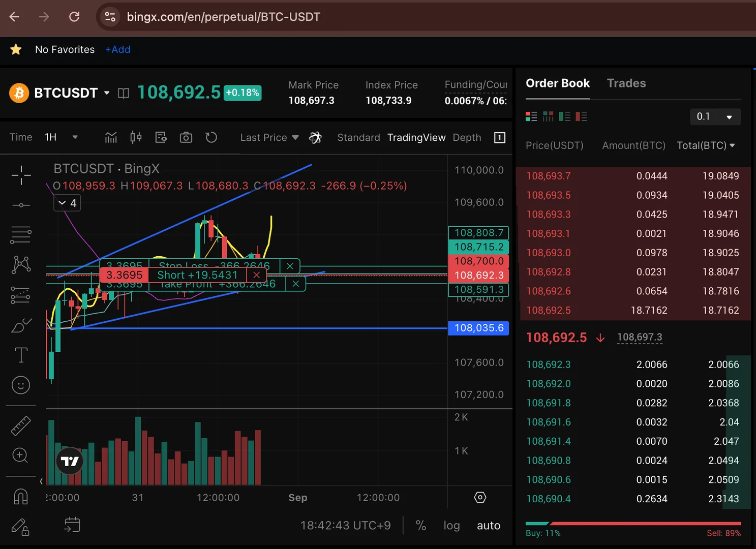Click the favorites star icon
This screenshot has height=549, width=756.
[16, 49]
